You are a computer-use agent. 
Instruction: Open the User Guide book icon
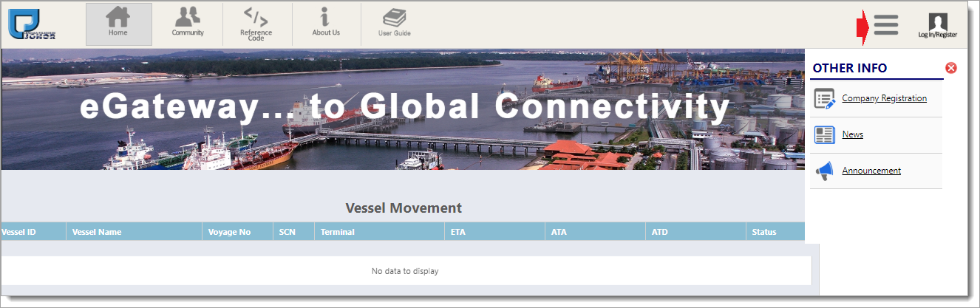coord(394,17)
